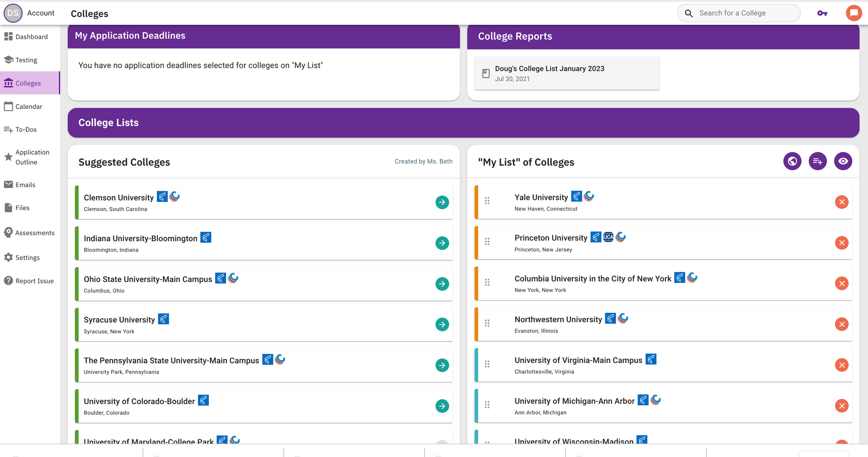Image resolution: width=868 pixels, height=457 pixels.
Task: Open the Ohio State University-Main Campus entry
Action: click(x=148, y=279)
